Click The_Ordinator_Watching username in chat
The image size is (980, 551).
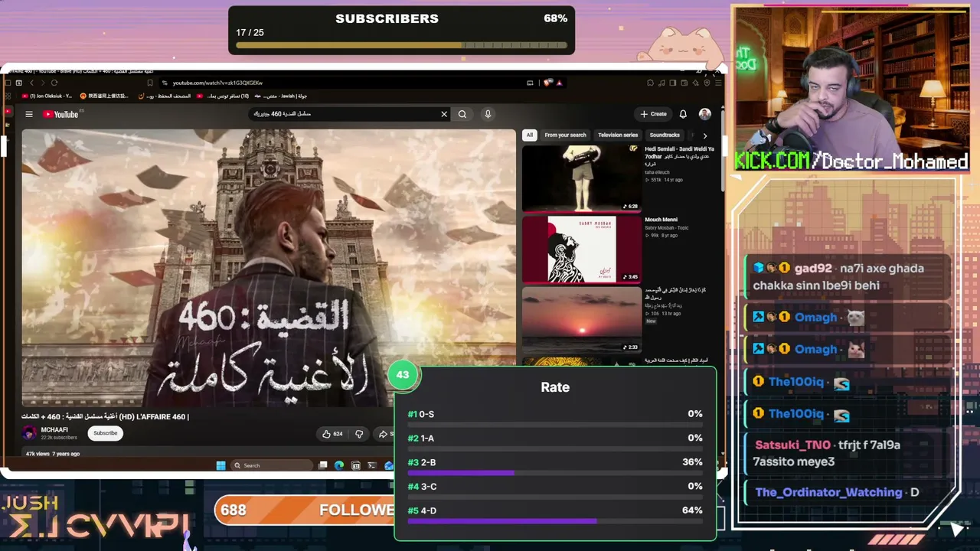(828, 492)
